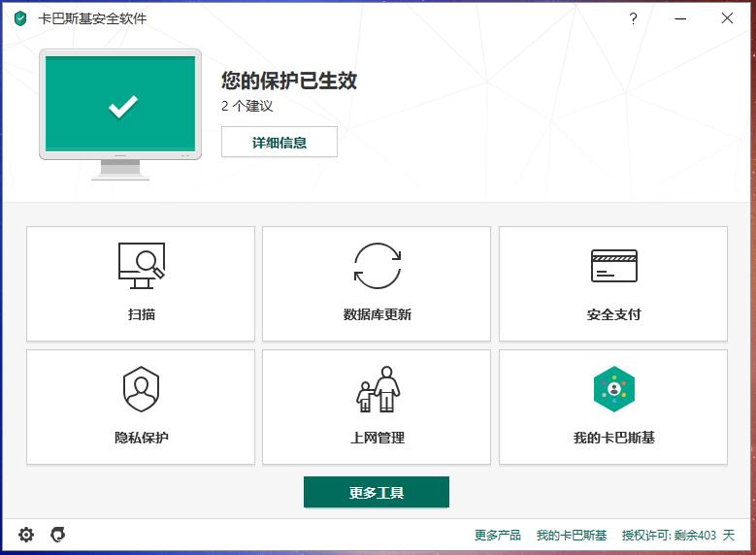Click the 更多工具 more tools button
This screenshot has width=756, height=555.
(377, 492)
